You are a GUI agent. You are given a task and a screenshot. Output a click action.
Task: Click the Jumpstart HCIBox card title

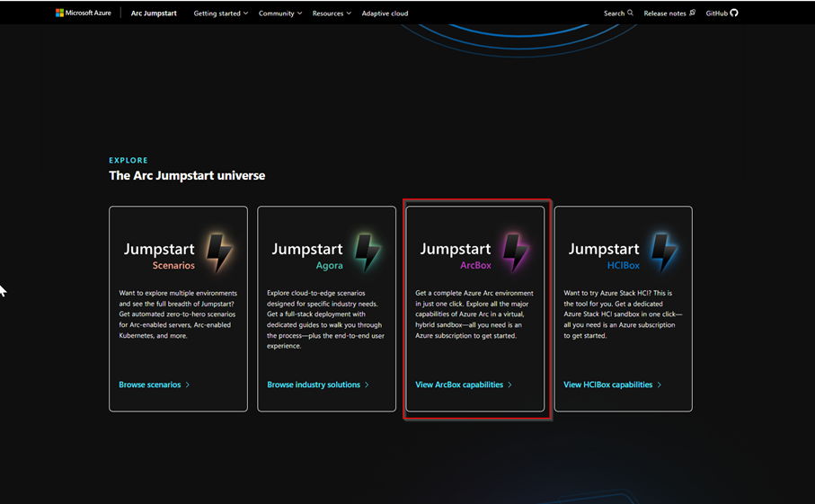[x=604, y=250]
